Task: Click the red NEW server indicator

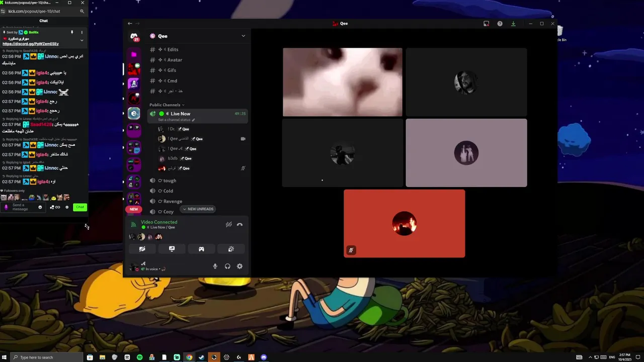Action: (134, 209)
